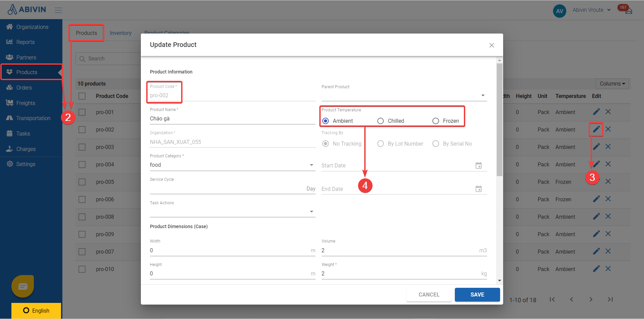Go to the first page of products

[552, 300]
